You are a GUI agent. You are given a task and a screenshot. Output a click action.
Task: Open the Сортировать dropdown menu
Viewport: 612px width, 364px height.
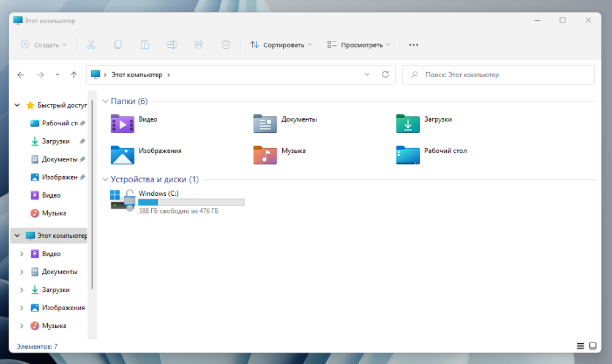click(x=282, y=45)
